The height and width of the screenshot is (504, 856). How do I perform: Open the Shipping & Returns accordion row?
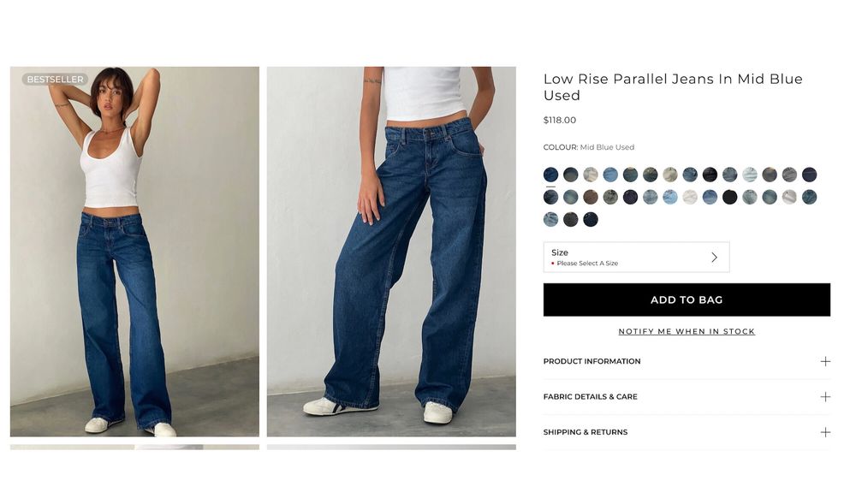click(x=687, y=432)
